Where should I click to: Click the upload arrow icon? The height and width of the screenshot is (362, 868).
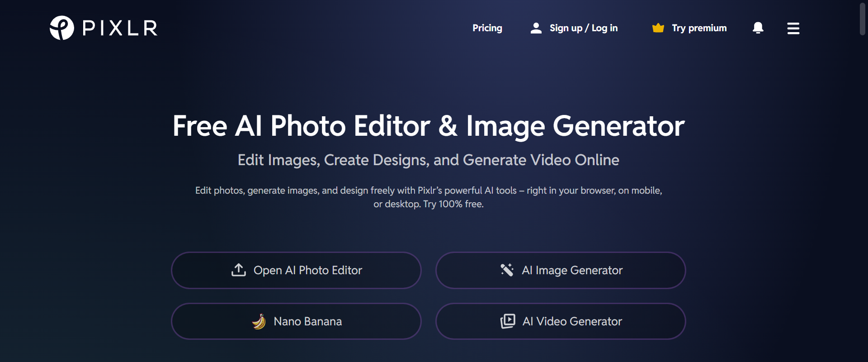click(239, 270)
